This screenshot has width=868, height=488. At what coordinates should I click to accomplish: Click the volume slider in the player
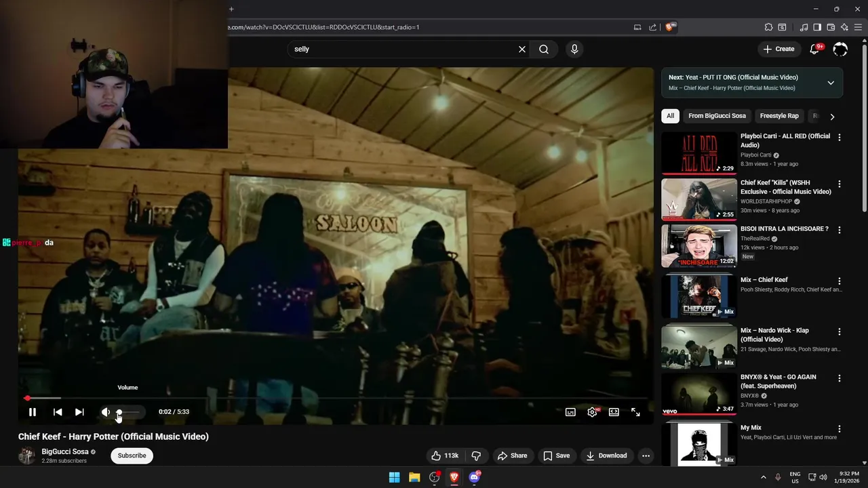tap(127, 411)
